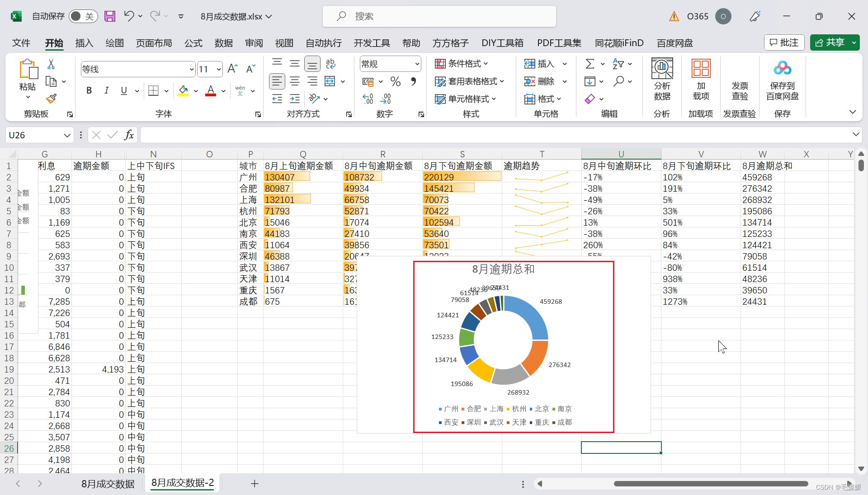Click Merge and Center icon

[330, 81]
